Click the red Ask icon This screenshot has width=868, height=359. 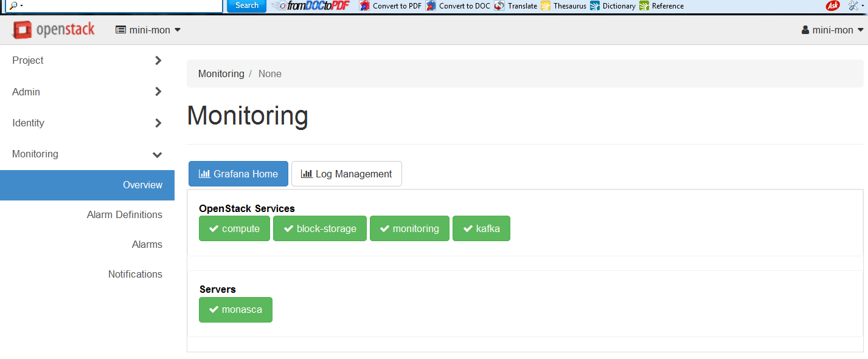click(833, 5)
